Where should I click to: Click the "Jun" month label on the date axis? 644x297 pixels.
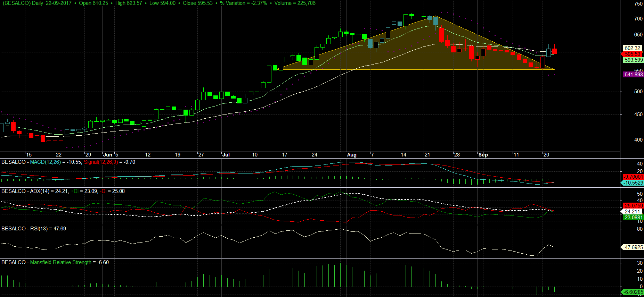point(108,155)
